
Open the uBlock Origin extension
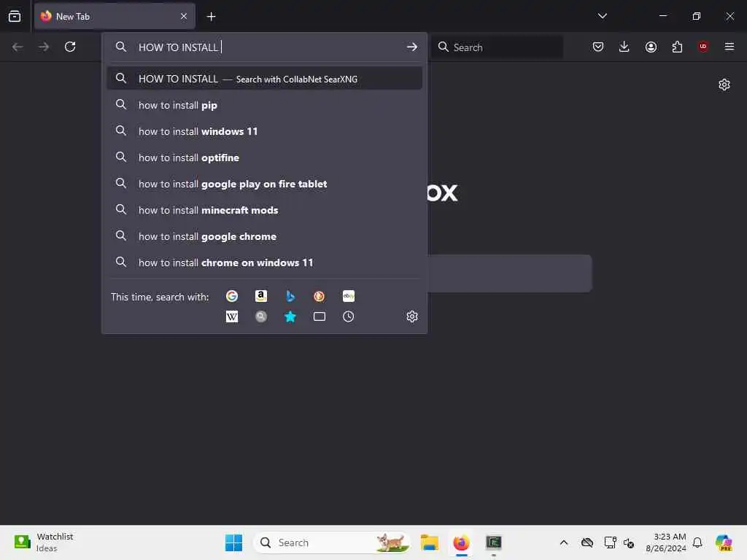[x=703, y=47]
